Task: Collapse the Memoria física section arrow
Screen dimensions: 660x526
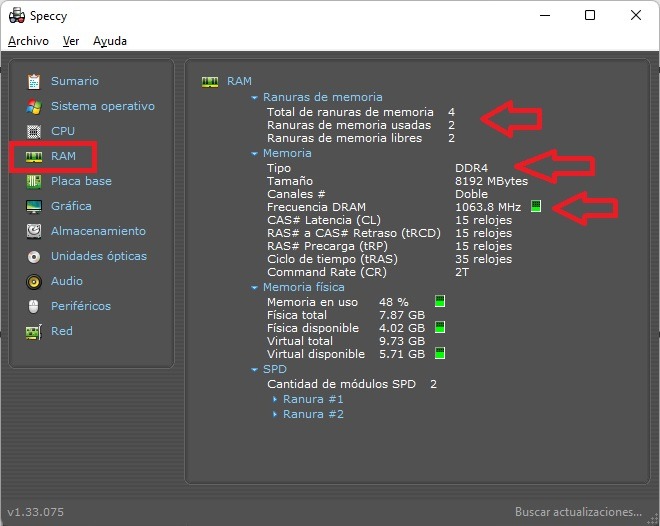Action: point(254,288)
